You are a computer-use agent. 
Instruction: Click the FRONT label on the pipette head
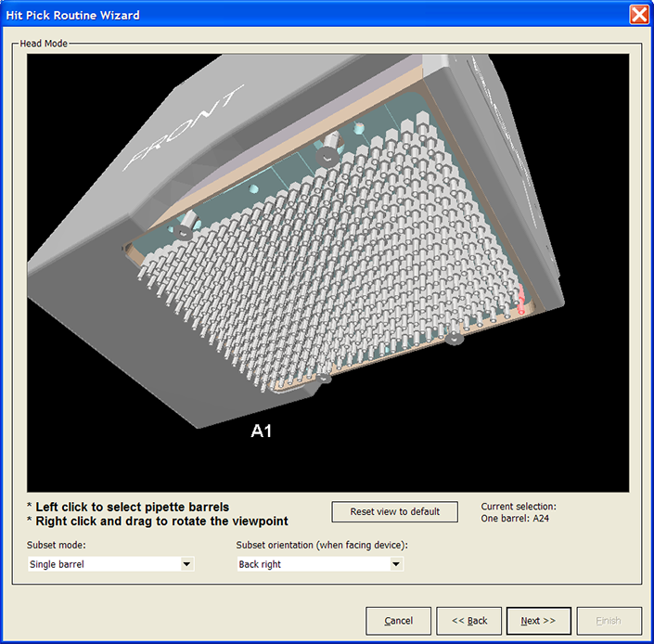pos(184,128)
